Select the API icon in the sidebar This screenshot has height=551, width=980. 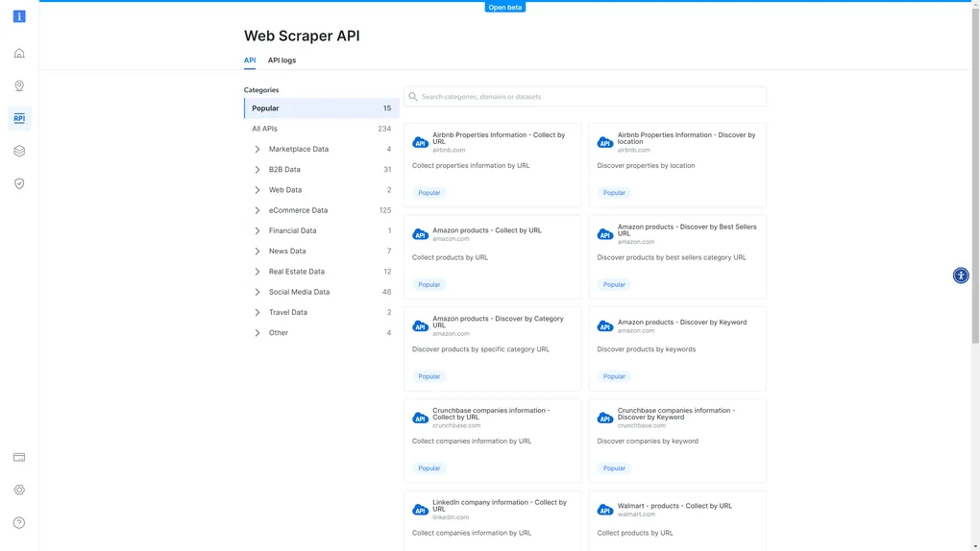click(x=19, y=118)
